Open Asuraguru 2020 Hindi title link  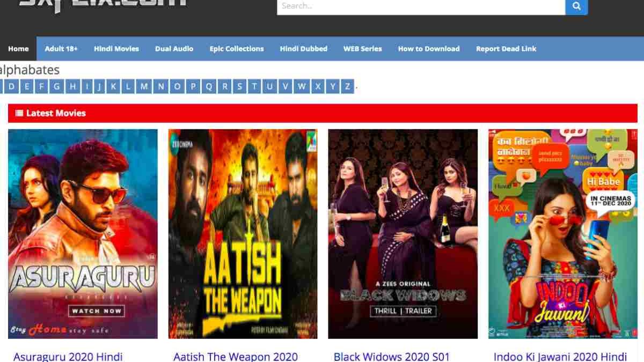click(68, 357)
